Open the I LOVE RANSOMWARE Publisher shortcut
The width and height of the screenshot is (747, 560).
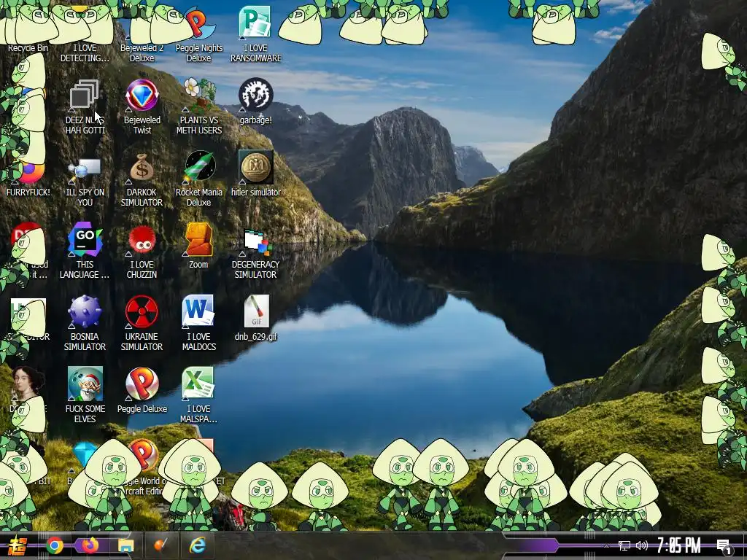tap(256, 34)
